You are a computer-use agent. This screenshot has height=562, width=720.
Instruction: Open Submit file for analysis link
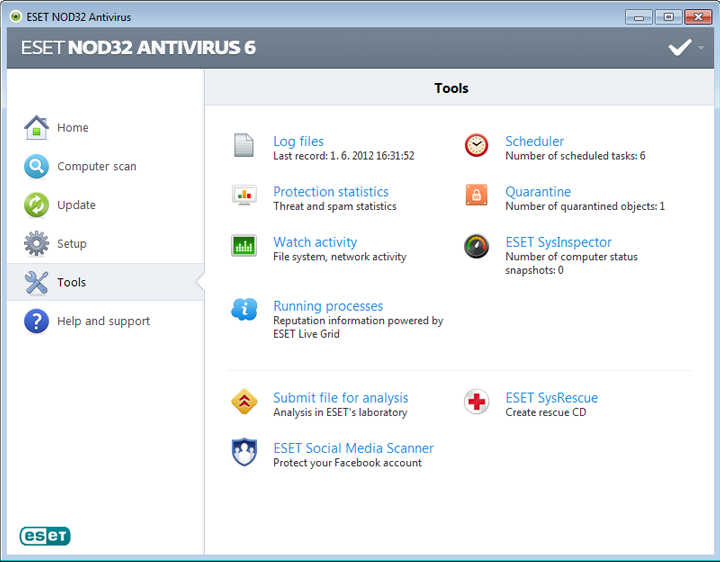341,398
